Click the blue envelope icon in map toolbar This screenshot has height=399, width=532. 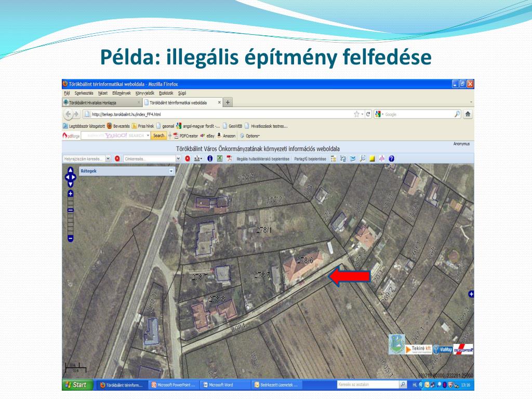(x=353, y=158)
